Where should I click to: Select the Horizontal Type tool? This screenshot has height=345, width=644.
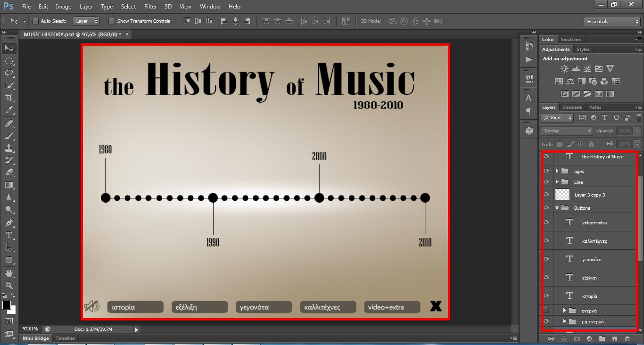(9, 235)
